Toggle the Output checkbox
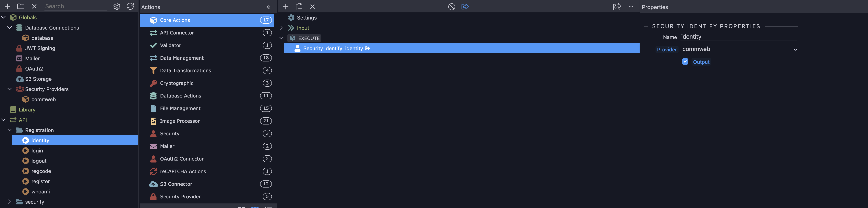 tap(685, 61)
